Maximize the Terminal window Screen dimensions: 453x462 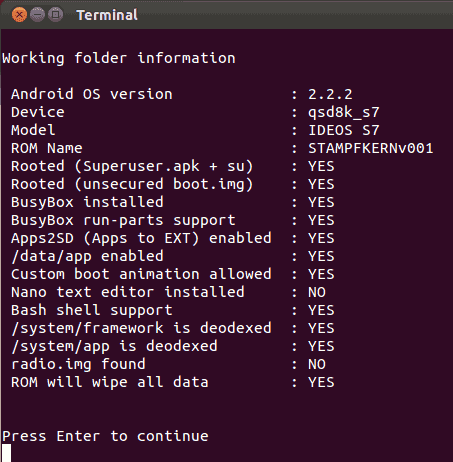coord(55,15)
